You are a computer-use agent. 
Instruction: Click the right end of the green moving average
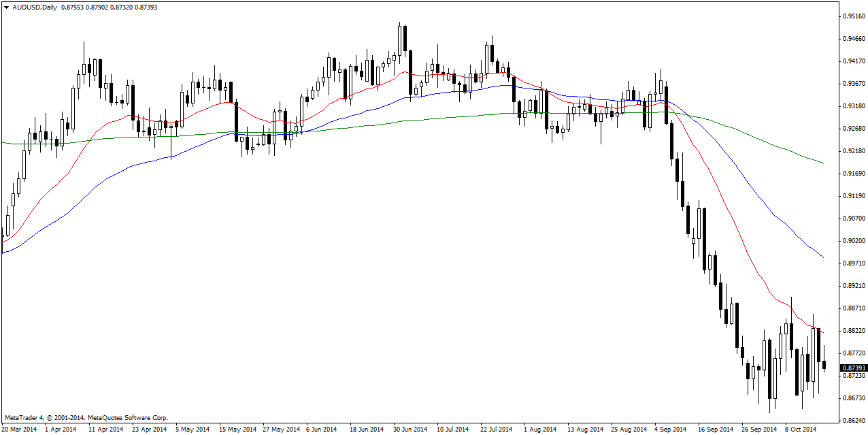823,163
